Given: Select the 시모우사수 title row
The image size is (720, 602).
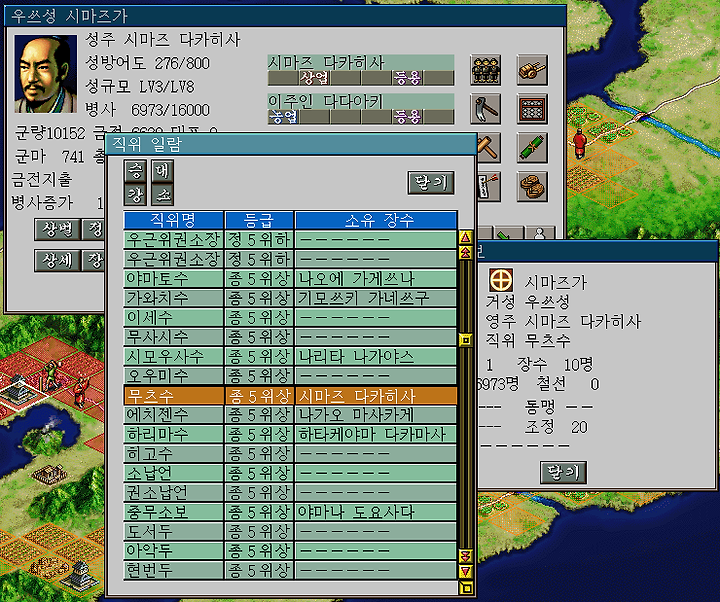Looking at the screenshot, I should point(290,356).
